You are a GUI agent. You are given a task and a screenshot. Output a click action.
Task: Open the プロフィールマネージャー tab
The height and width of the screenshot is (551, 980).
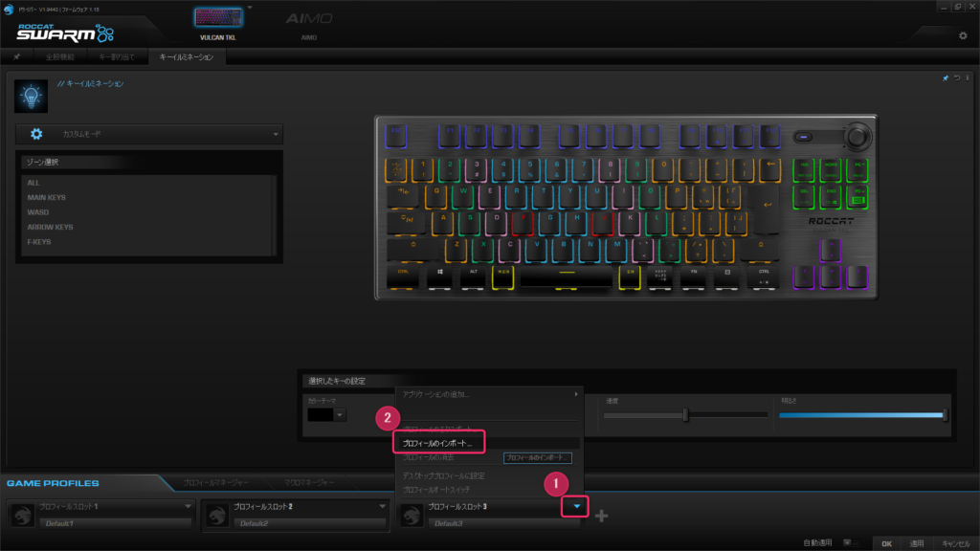click(x=215, y=482)
